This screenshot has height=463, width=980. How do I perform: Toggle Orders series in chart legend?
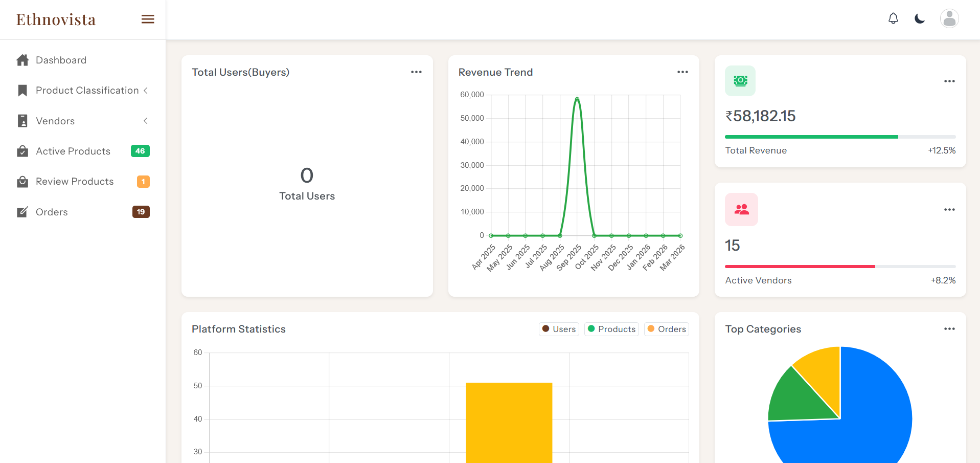coord(667,329)
